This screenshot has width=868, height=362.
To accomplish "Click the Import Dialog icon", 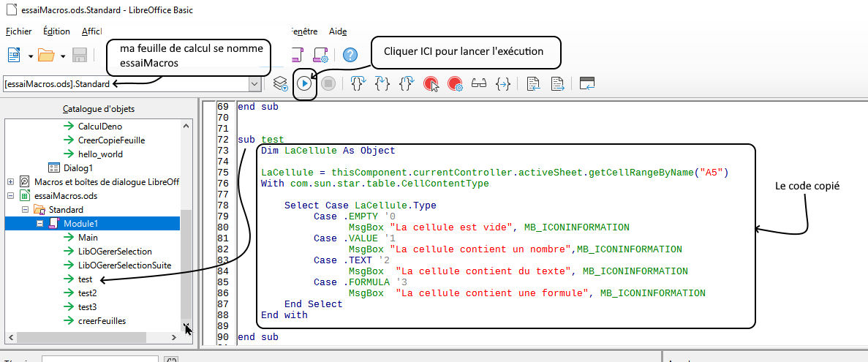I will tap(587, 83).
